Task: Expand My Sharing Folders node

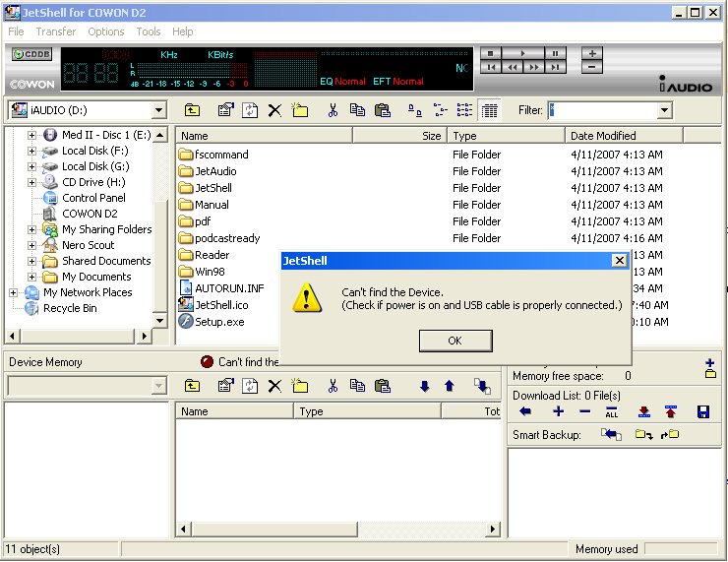Action: pyautogui.click(x=31, y=230)
